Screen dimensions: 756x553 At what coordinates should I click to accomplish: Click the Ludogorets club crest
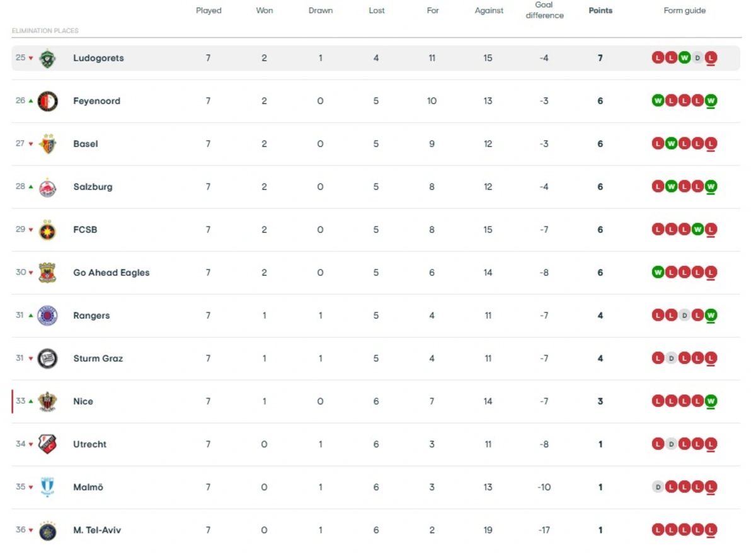(47, 59)
